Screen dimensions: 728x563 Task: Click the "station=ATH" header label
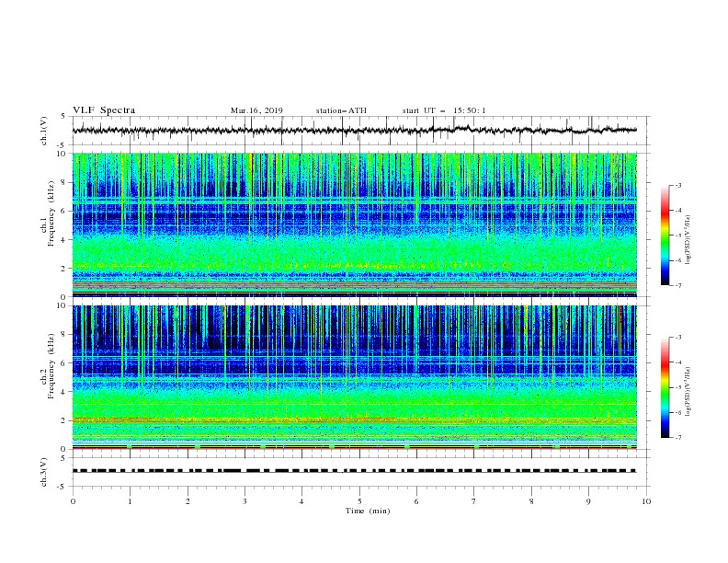(341, 110)
